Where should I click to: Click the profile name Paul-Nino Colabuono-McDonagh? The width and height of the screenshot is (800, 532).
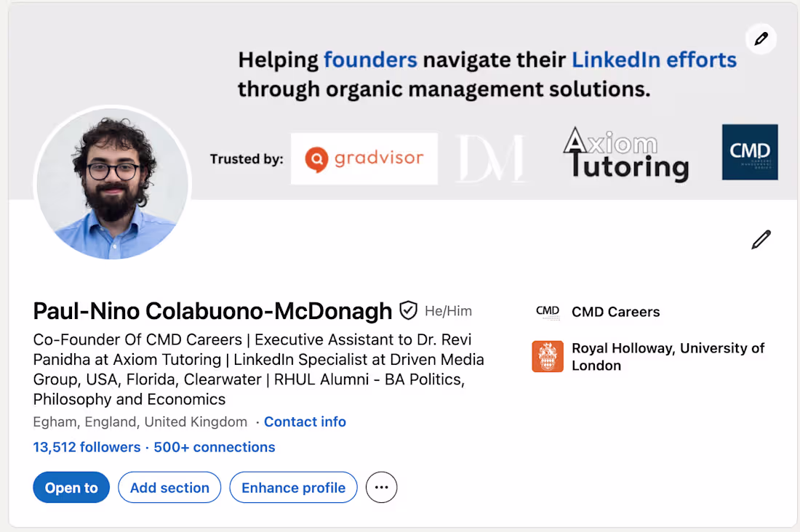[212, 311]
